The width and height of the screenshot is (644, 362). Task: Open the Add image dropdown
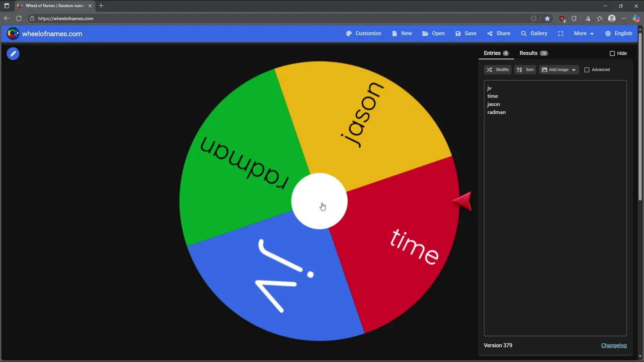[x=559, y=70]
